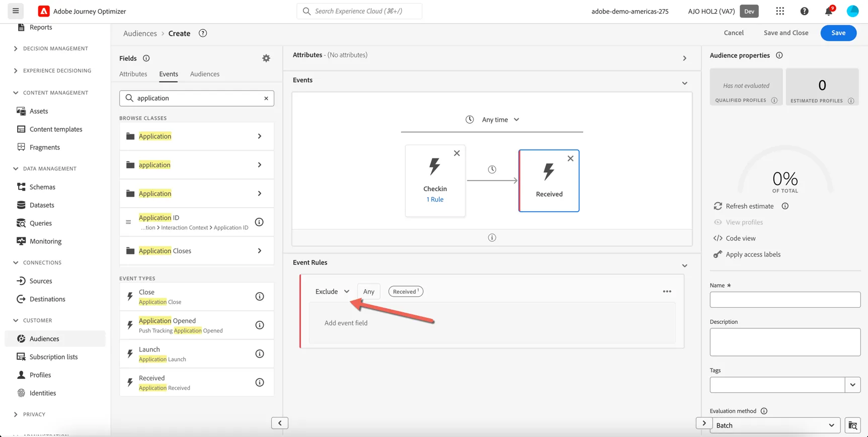Open Assets in the sidebar
The image size is (868, 437).
coord(39,111)
